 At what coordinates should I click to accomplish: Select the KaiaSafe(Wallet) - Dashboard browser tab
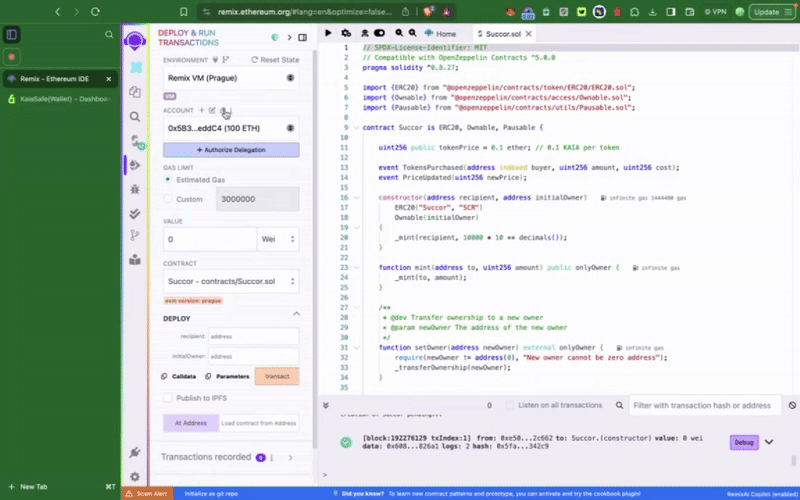pos(60,99)
